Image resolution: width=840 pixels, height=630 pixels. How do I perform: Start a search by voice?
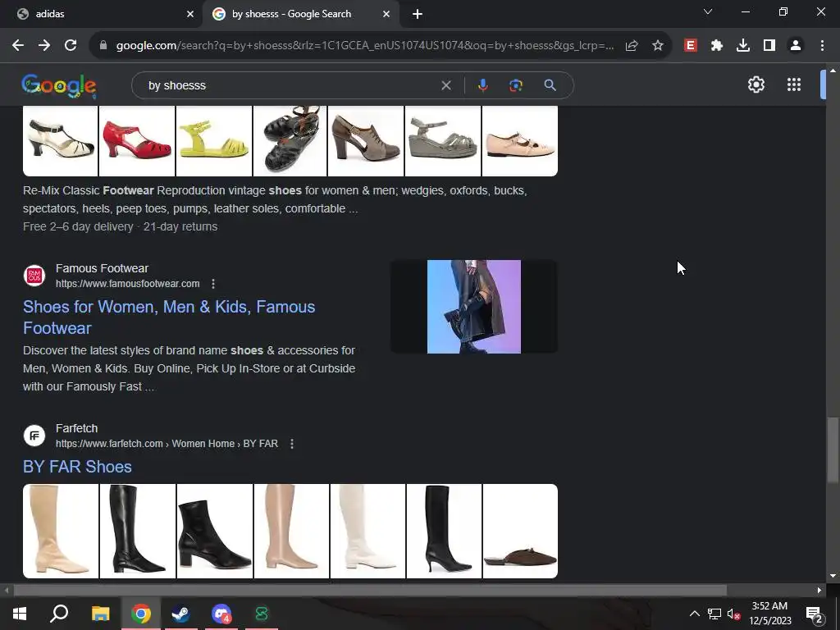pyautogui.click(x=482, y=85)
